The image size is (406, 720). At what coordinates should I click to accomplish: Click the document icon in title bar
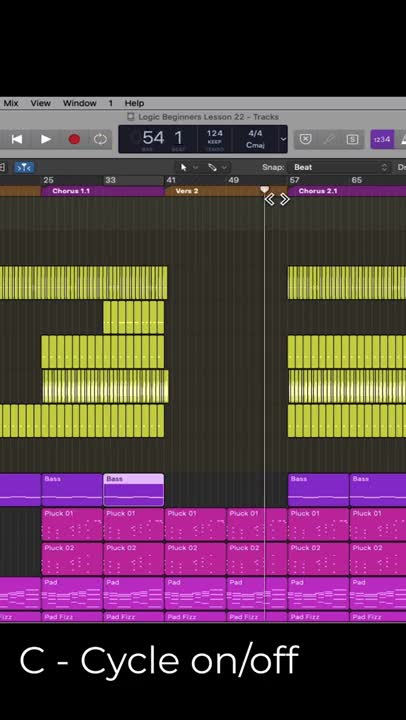pyautogui.click(x=131, y=117)
